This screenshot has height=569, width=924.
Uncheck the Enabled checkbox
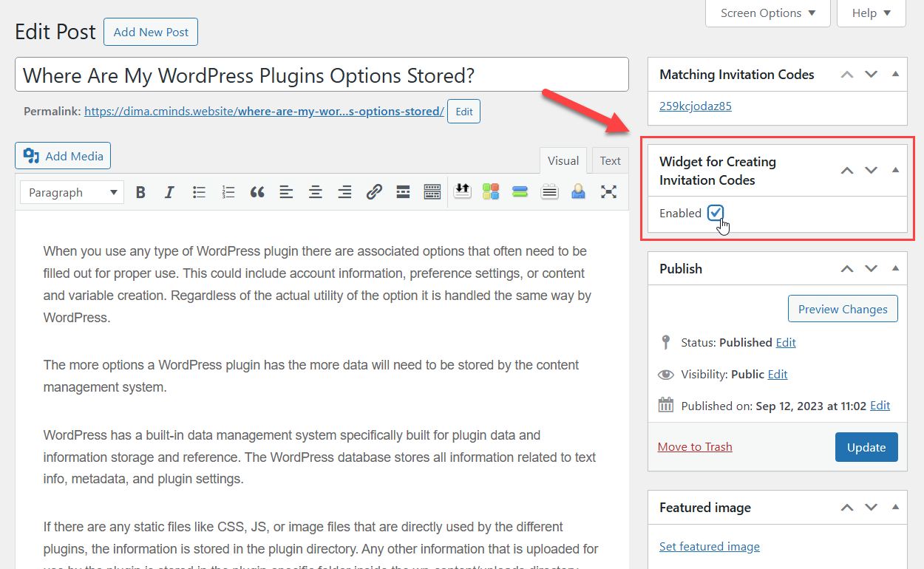(715, 213)
